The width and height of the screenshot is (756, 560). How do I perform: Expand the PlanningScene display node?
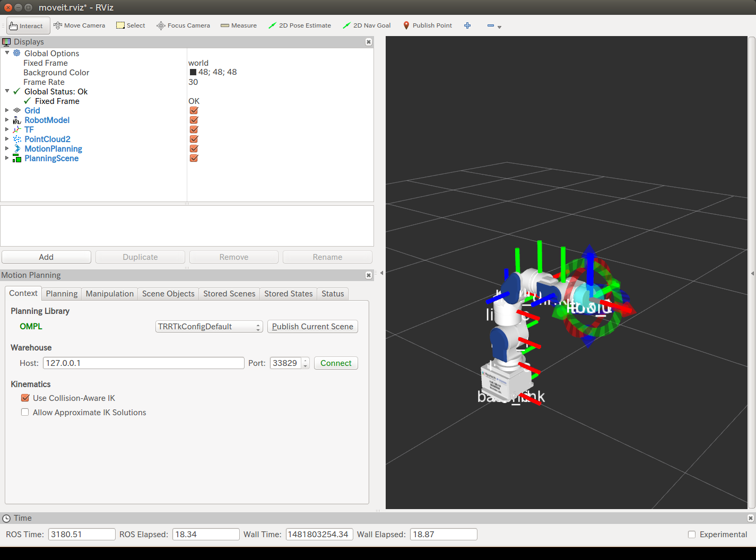(x=7, y=158)
